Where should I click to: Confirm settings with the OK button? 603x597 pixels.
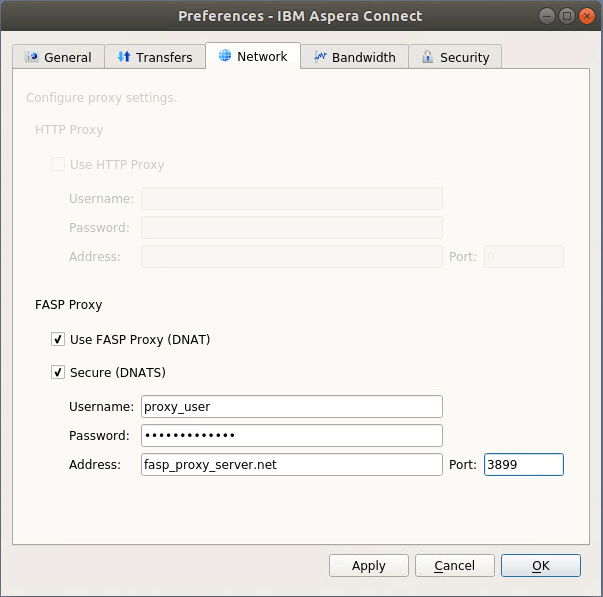540,566
